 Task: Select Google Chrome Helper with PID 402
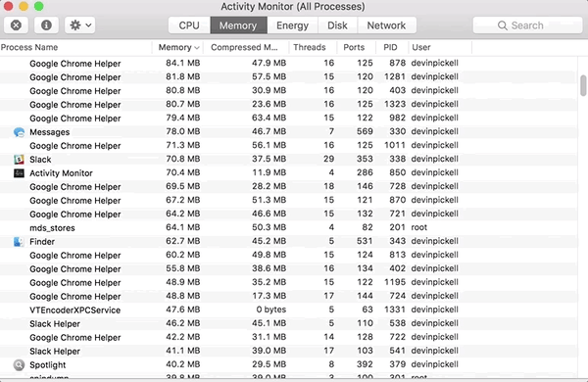click(288, 268)
